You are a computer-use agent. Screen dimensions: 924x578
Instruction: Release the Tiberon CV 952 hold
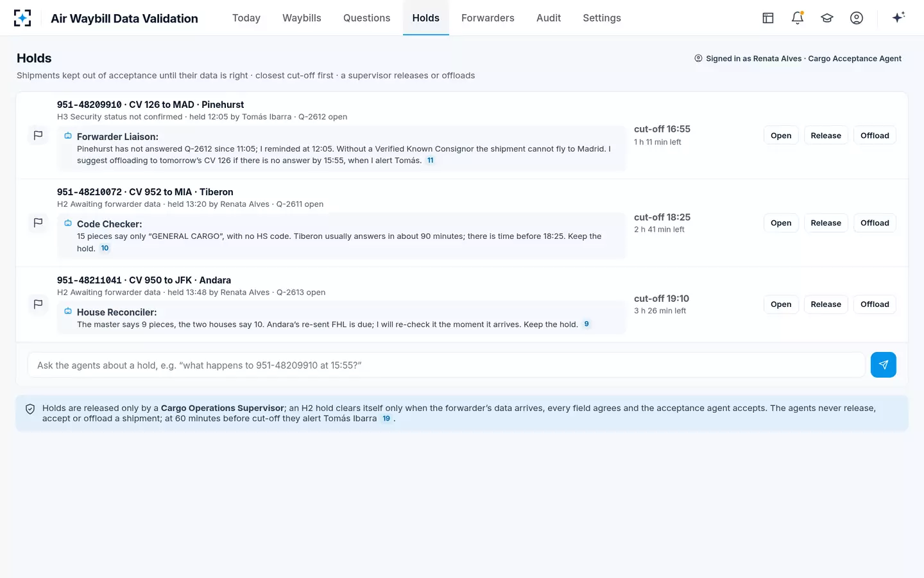pyautogui.click(x=826, y=223)
